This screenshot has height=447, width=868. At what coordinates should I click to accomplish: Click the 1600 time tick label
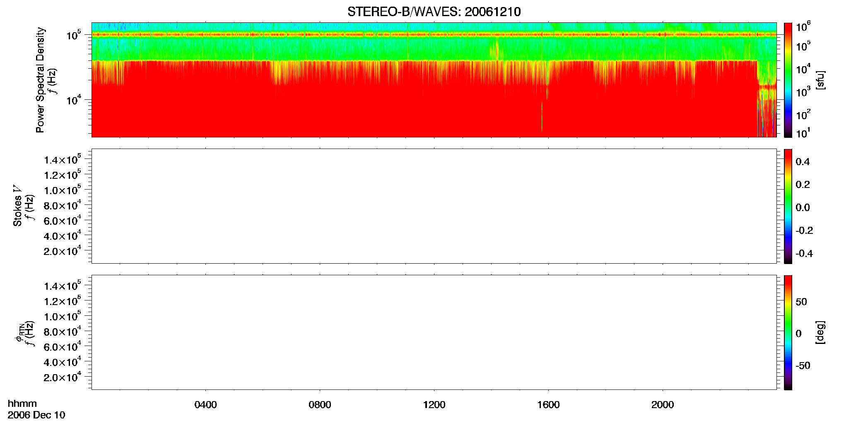pos(548,405)
